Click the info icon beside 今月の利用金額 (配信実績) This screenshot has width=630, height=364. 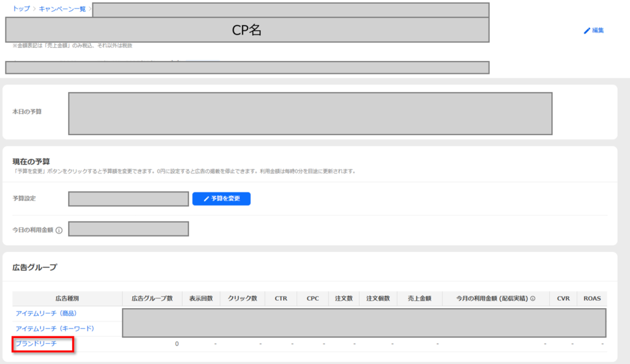click(533, 299)
